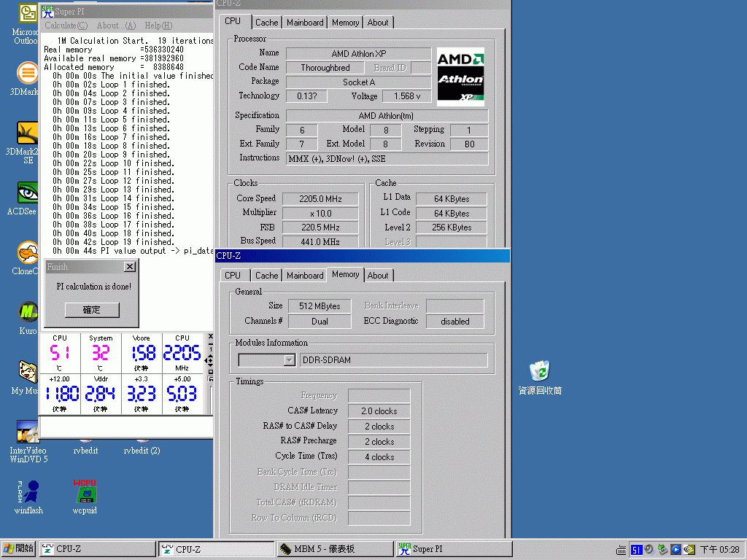Click the MBM Vddr 2.84 readout
The width and height of the screenshot is (747, 560).
[x=100, y=394]
